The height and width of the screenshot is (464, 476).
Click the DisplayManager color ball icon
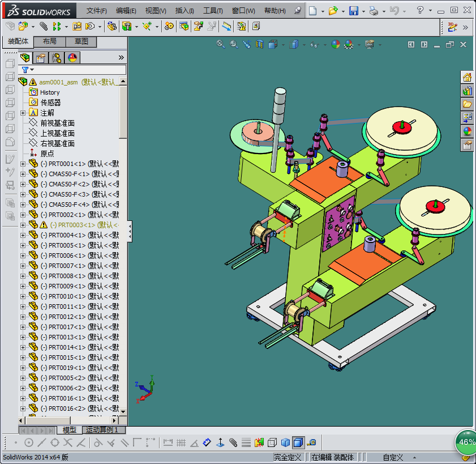point(72,58)
